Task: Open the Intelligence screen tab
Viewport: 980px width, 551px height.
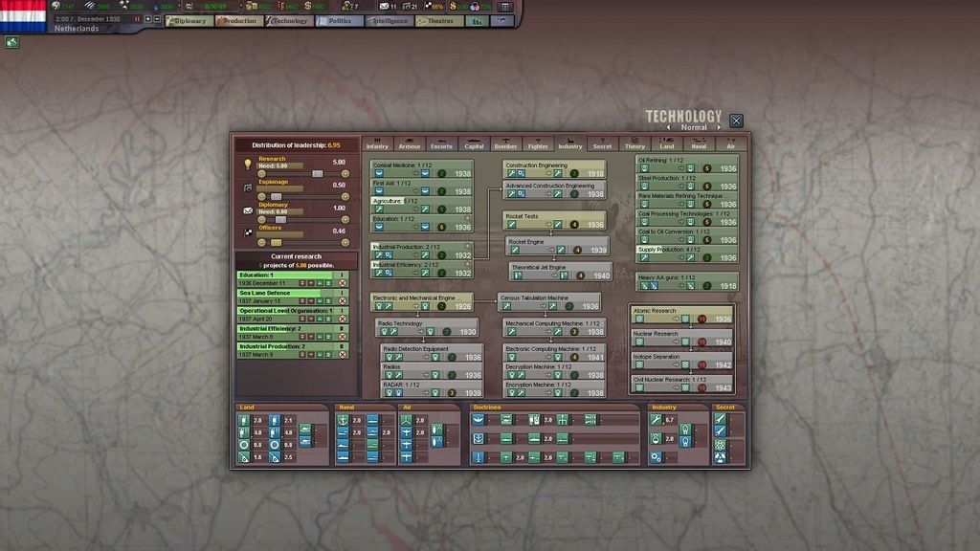Action: 390,21
